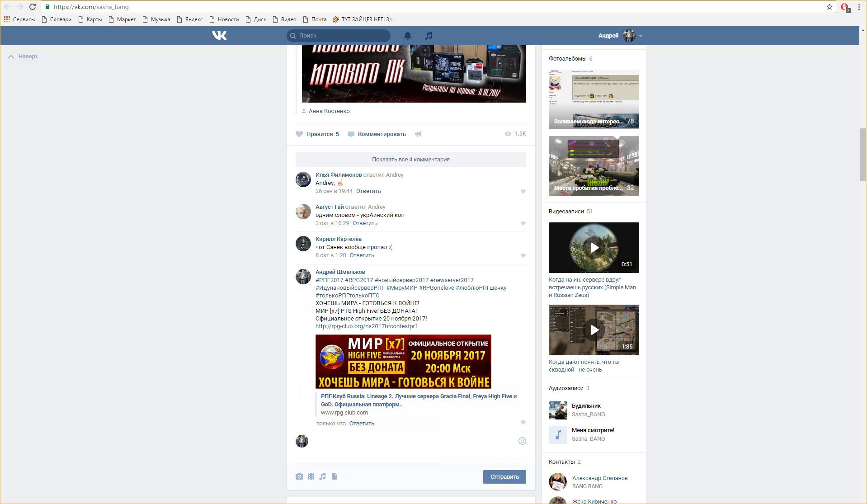
Task: Open the Новости bookmark
Action: (x=224, y=19)
